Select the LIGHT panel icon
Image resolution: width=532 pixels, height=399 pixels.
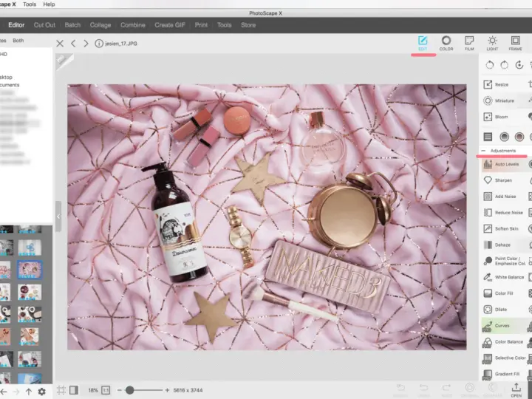click(x=492, y=44)
